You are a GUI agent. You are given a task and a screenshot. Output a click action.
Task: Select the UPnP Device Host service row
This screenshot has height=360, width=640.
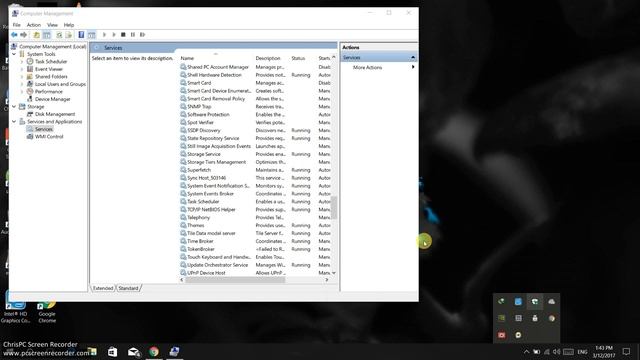[x=255, y=273]
